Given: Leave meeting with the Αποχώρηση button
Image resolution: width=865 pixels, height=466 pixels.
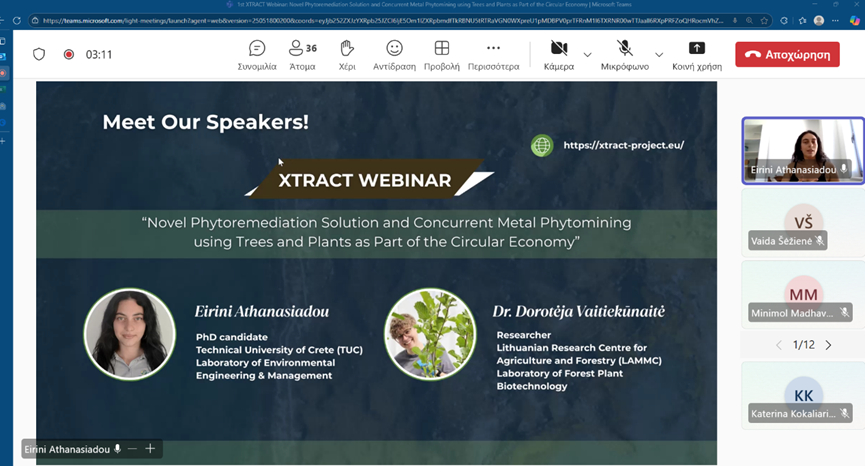Looking at the screenshot, I should click(x=787, y=54).
